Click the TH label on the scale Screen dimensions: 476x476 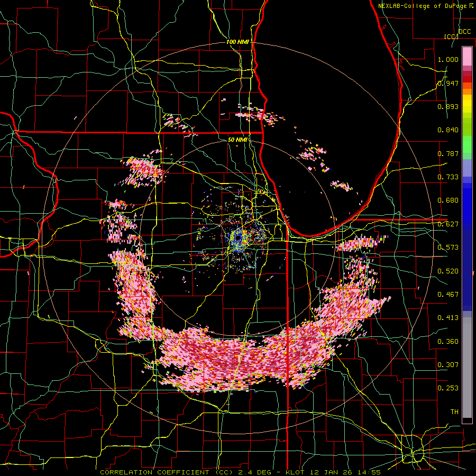click(454, 411)
